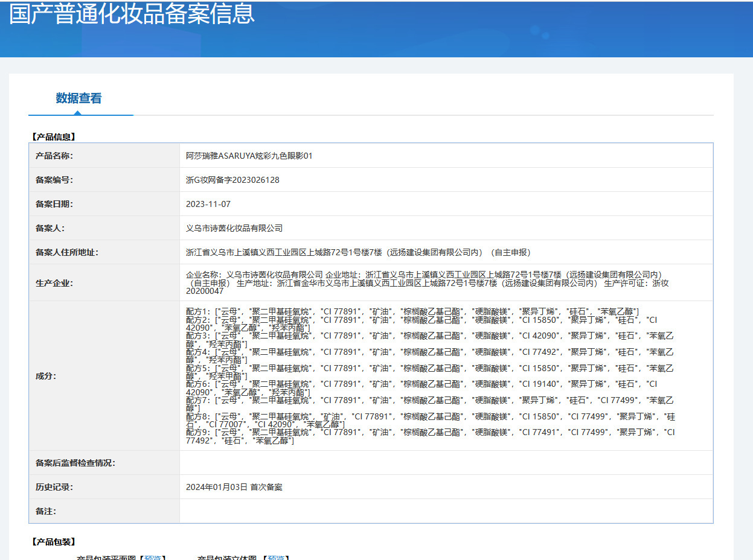Select the 备案编号 label cell
Viewport: 753px width, 560px height.
coord(104,180)
